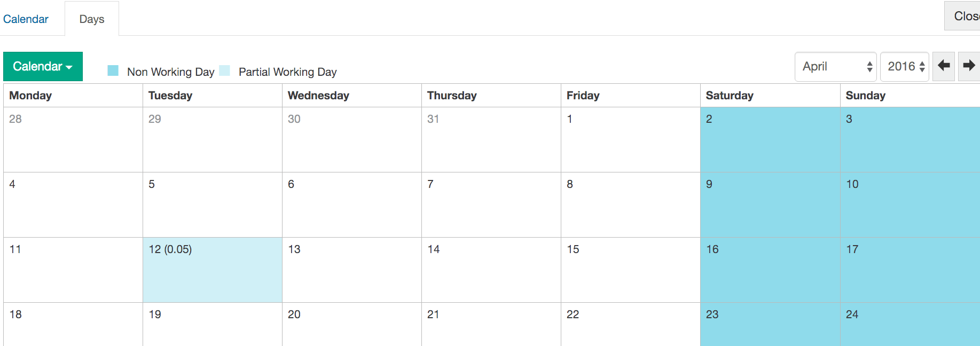The width and height of the screenshot is (980, 346).
Task: Click Wednesday the 13th day cell
Action: click(x=351, y=270)
